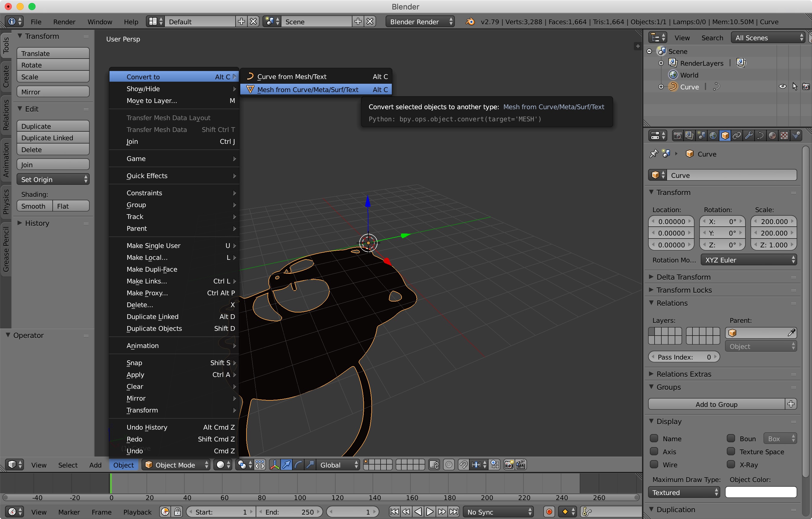Click the white Object Color swatch
This screenshot has height=519, width=812.
[761, 492]
